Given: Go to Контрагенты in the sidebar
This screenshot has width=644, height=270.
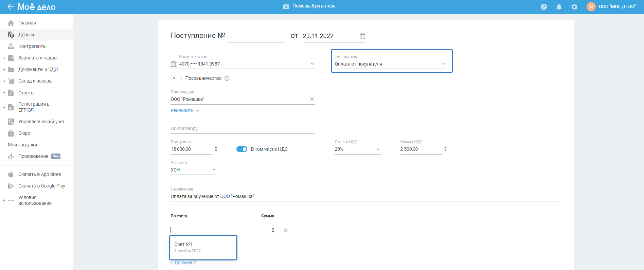Looking at the screenshot, I should click(32, 46).
